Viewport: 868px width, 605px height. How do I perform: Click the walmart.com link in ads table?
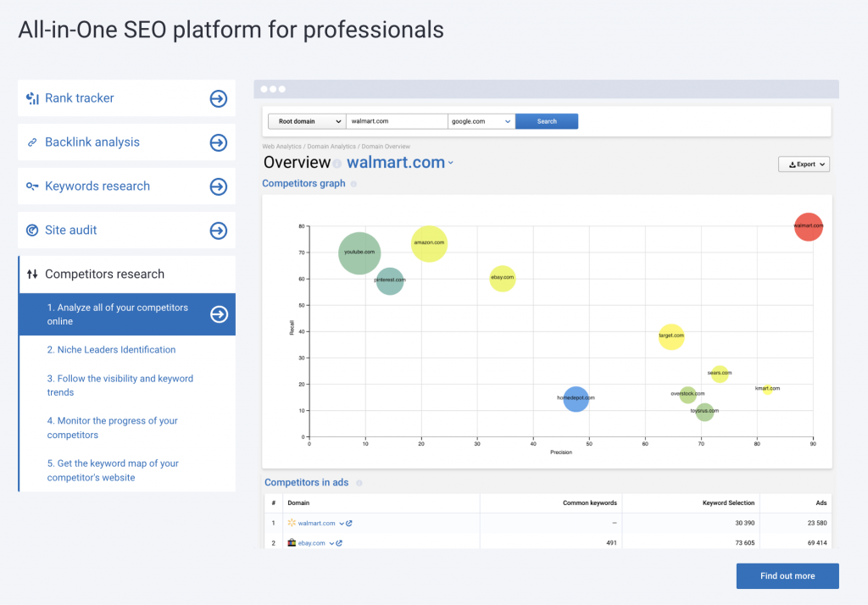coord(317,523)
